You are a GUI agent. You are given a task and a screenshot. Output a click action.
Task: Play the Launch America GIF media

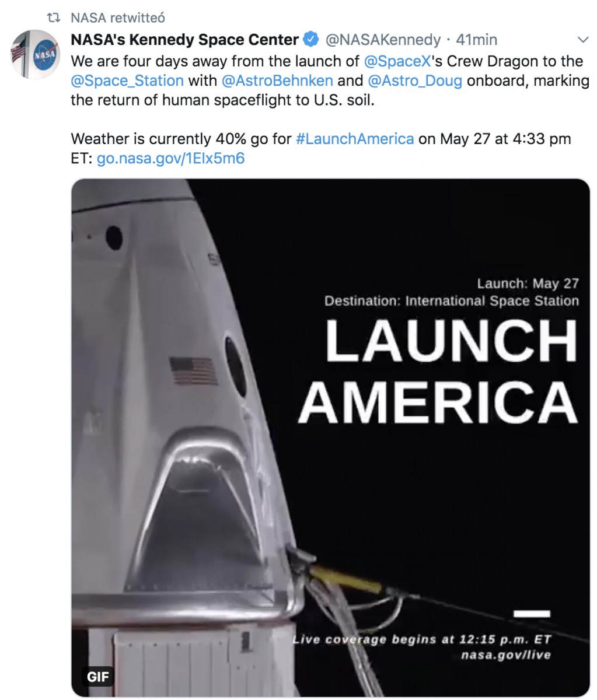click(330, 437)
